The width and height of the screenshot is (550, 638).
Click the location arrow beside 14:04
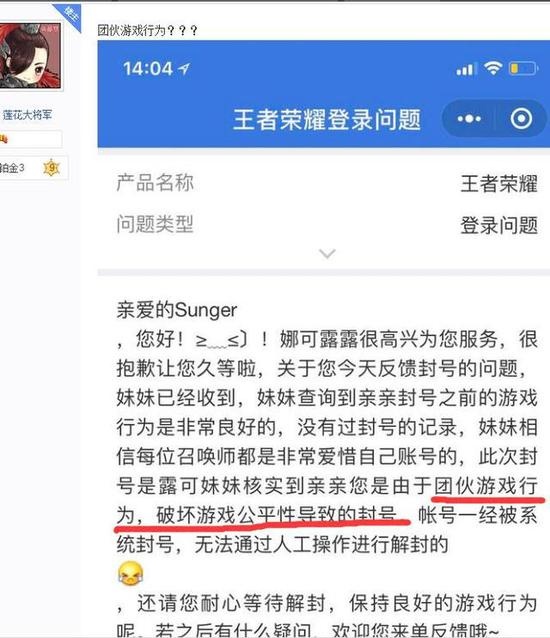click(184, 69)
